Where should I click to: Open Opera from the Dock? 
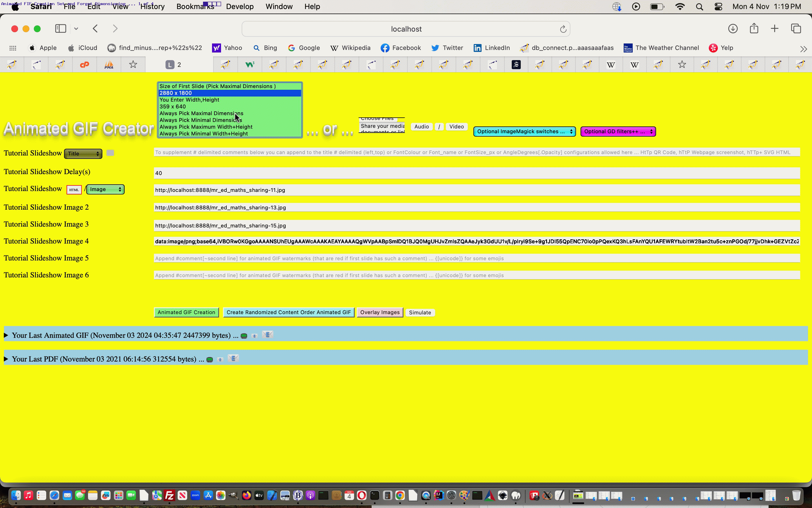(362, 495)
